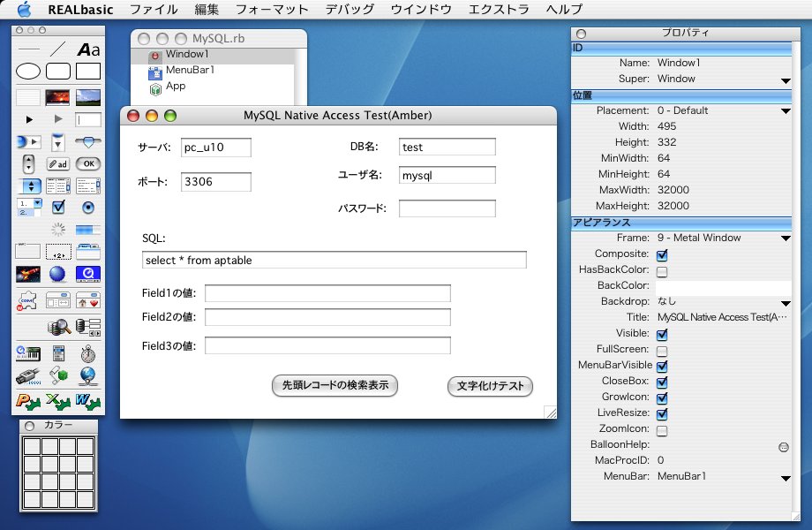Open the 編集 menu
This screenshot has width=812, height=530.
click(x=207, y=10)
